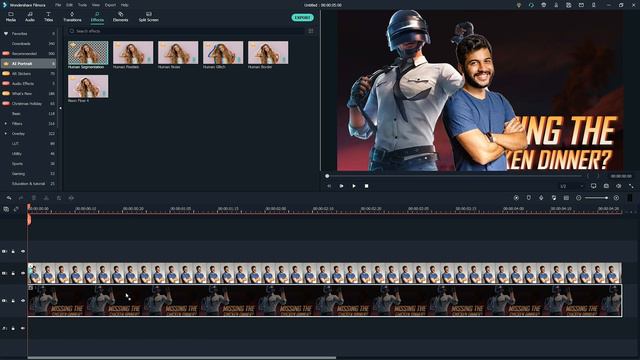Select the AI Portrait category
Viewport: 640px width, 360px height.
coord(29,64)
